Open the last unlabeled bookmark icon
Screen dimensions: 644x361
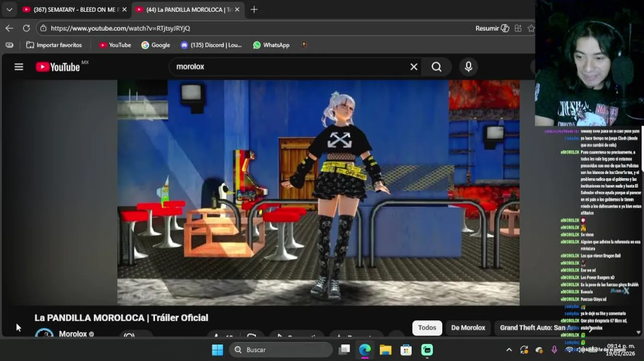[x=304, y=45]
